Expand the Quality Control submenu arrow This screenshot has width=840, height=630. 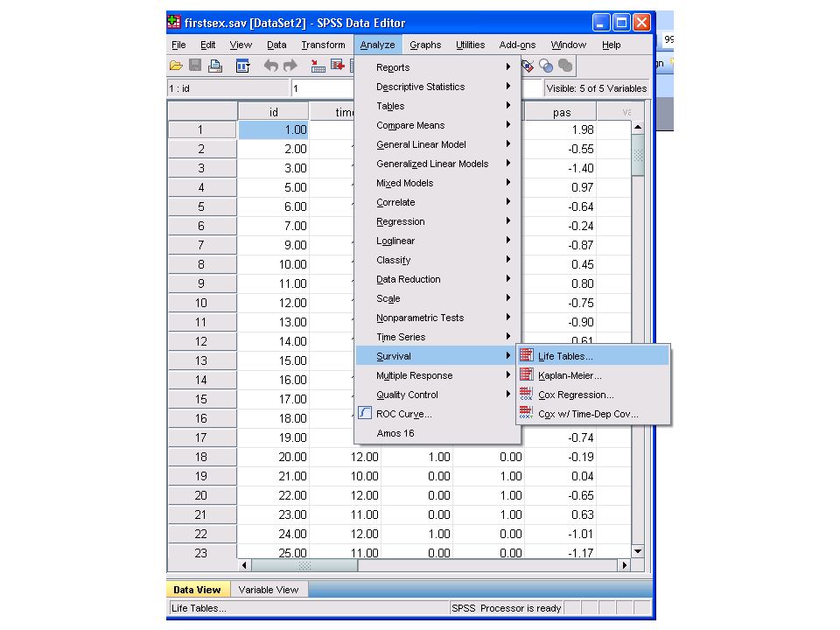[x=507, y=395]
